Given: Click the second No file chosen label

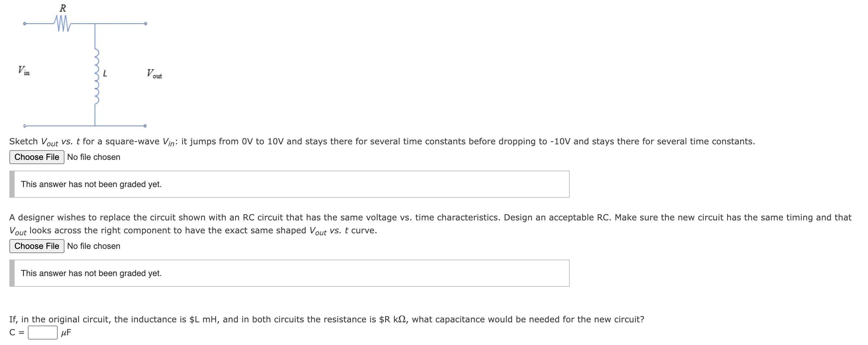Looking at the screenshot, I should click(x=94, y=246).
